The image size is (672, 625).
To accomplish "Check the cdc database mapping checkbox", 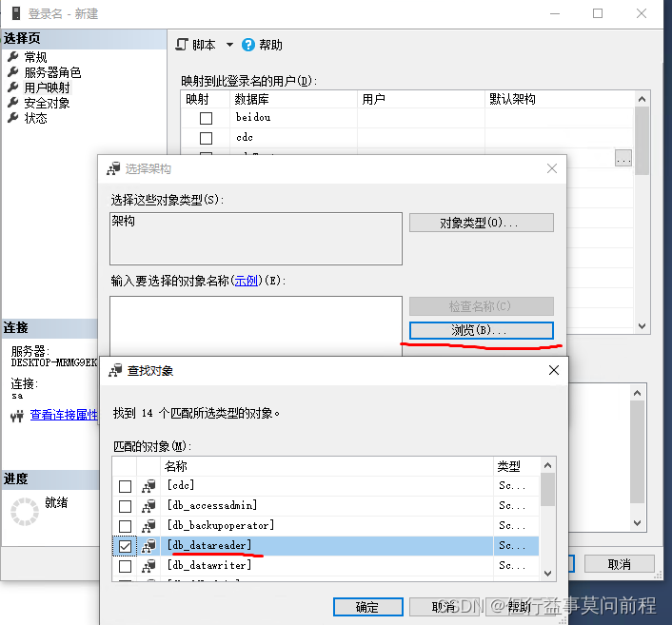I will coord(207,138).
